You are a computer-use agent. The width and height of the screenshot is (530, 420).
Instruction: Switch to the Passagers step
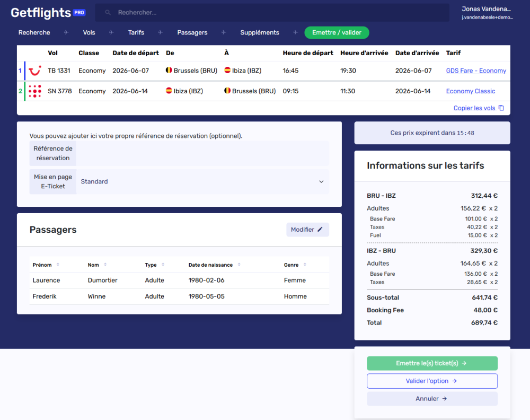192,32
